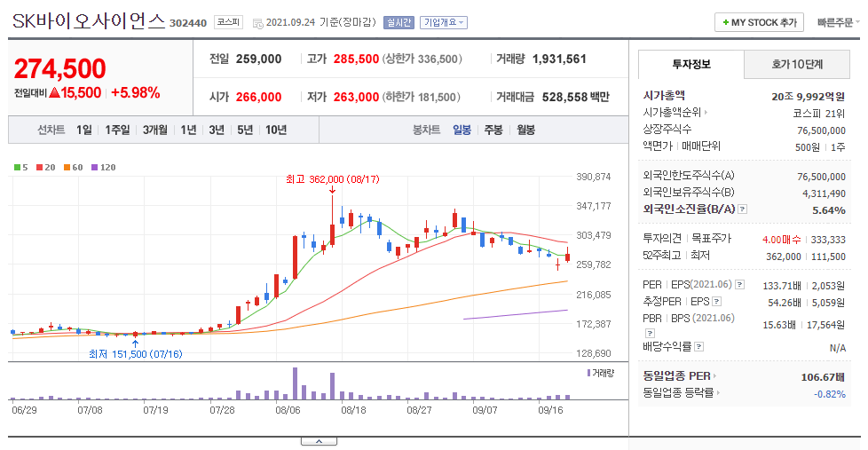Click the tallest volume bar near 08/06

(x=295, y=383)
